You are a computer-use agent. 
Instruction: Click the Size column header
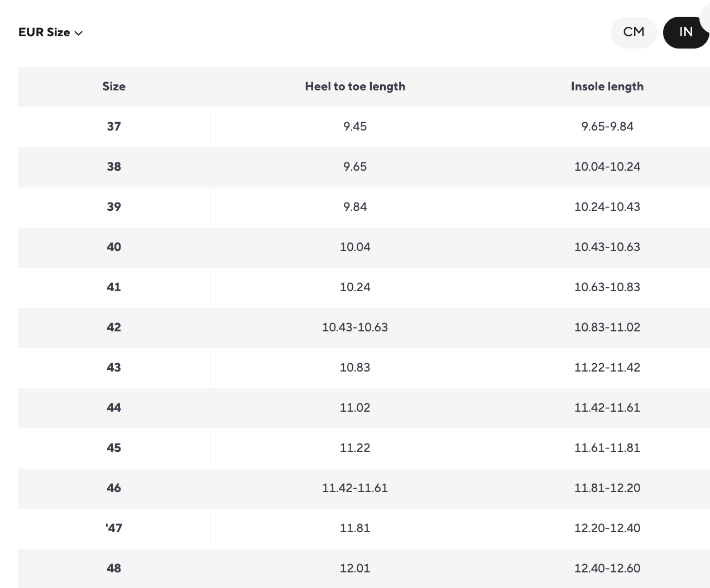coord(114,86)
